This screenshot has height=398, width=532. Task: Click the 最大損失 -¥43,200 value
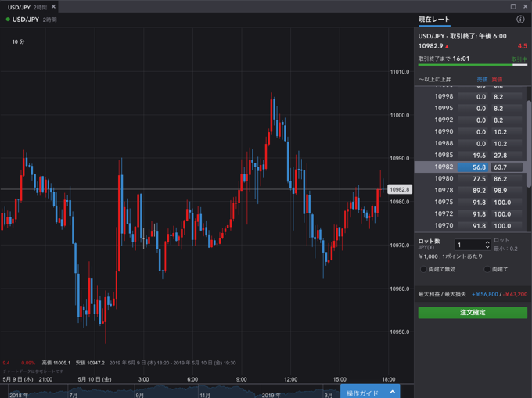point(515,294)
